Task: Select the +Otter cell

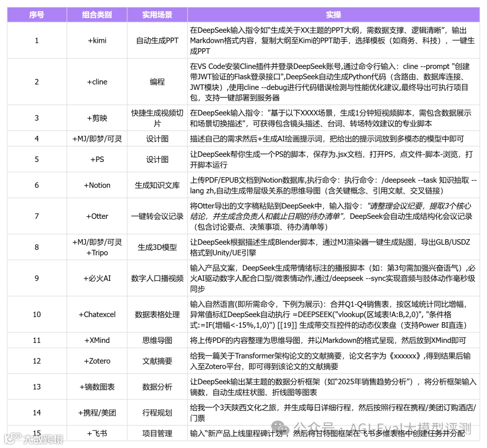Action: pyautogui.click(x=97, y=216)
